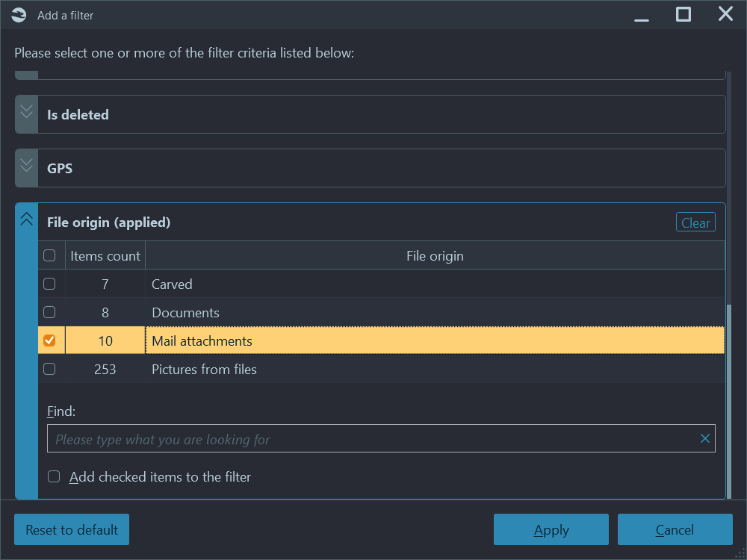Screen dimensions: 747x560
Task: Sort by the Items count column header
Action: point(105,255)
